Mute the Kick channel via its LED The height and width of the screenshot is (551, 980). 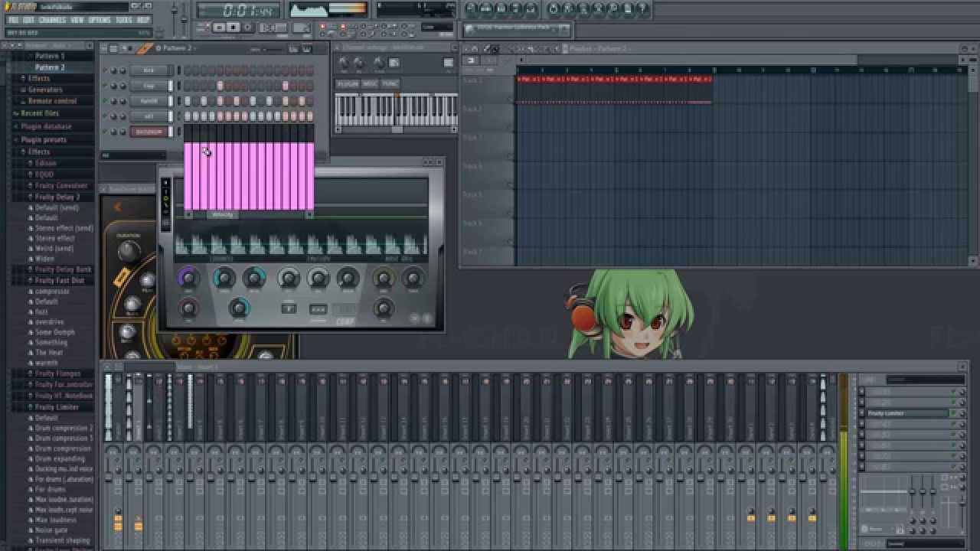coord(104,70)
